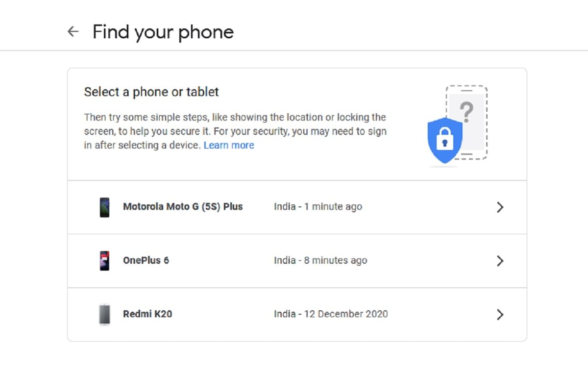Click the back arrow icon

point(73,31)
